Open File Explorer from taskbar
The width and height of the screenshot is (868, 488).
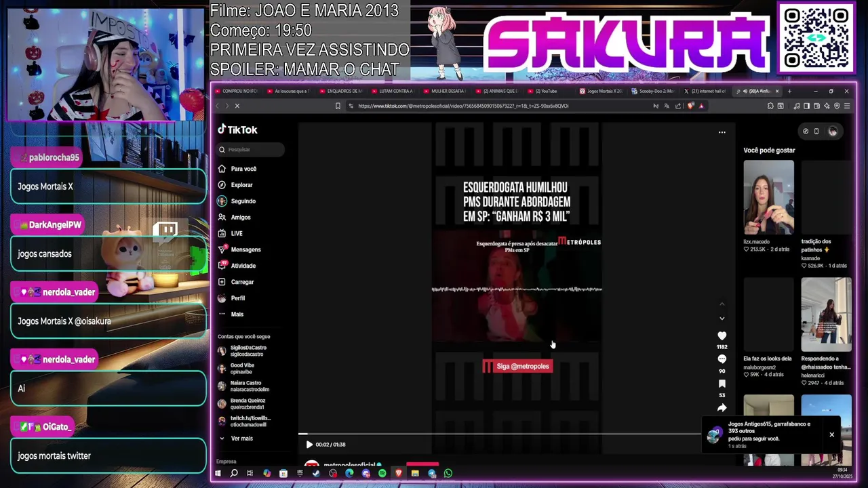[x=415, y=473]
